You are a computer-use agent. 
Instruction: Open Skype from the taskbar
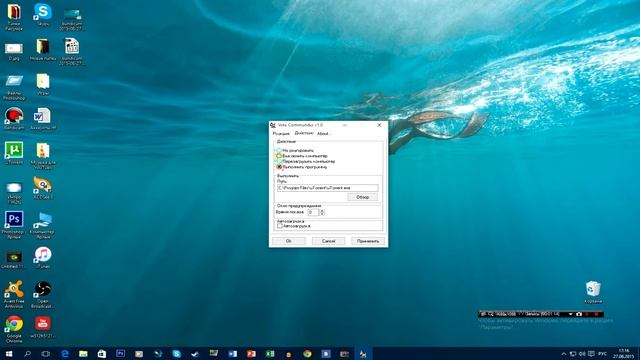pyautogui.click(x=176, y=354)
